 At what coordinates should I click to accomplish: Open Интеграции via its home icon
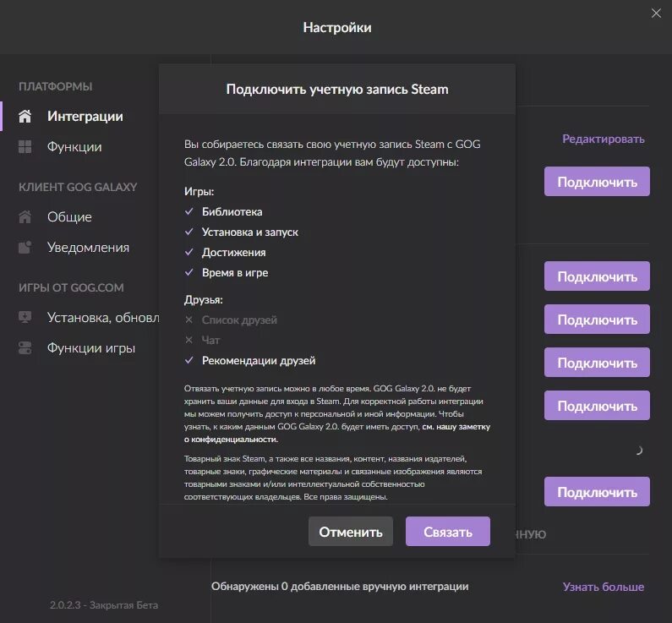[25, 116]
